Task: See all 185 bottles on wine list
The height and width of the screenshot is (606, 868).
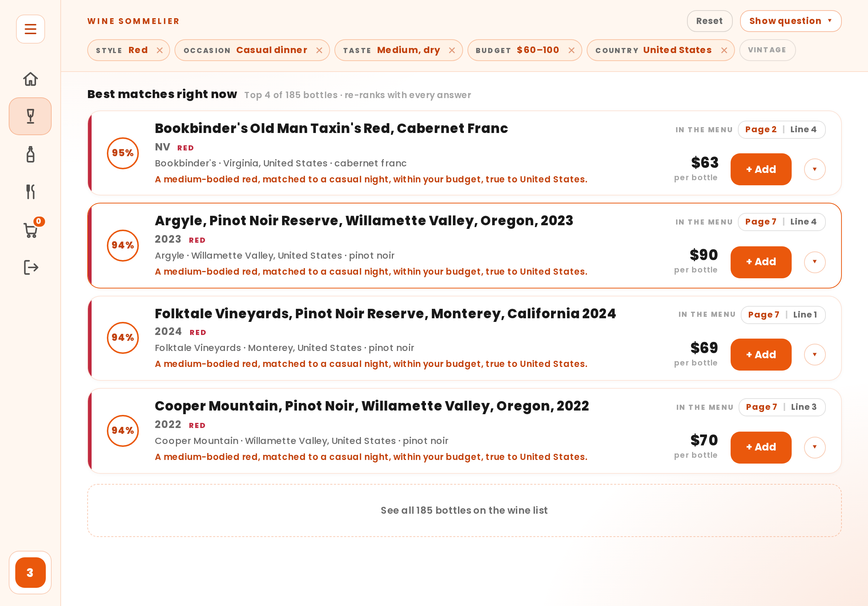Action: [464, 510]
